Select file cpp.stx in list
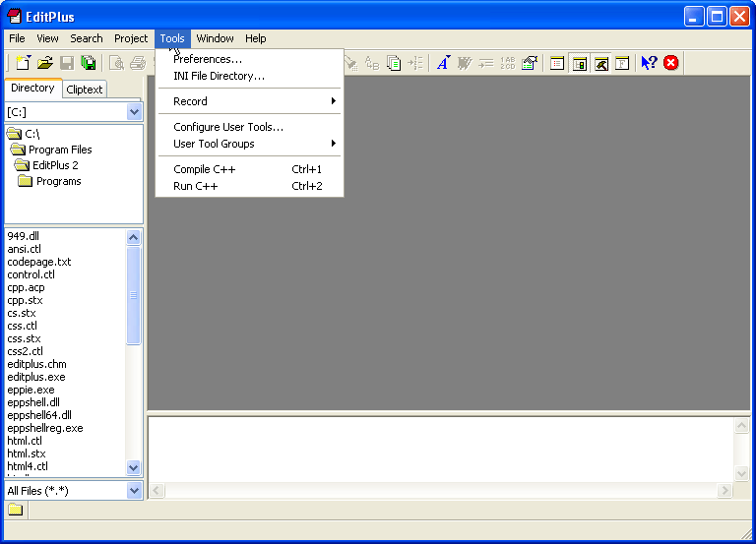 click(25, 300)
